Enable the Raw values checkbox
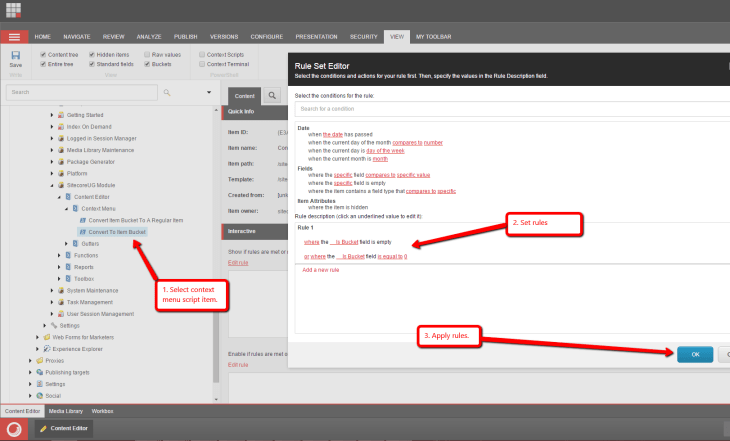The height and width of the screenshot is (441, 730). pos(147,54)
